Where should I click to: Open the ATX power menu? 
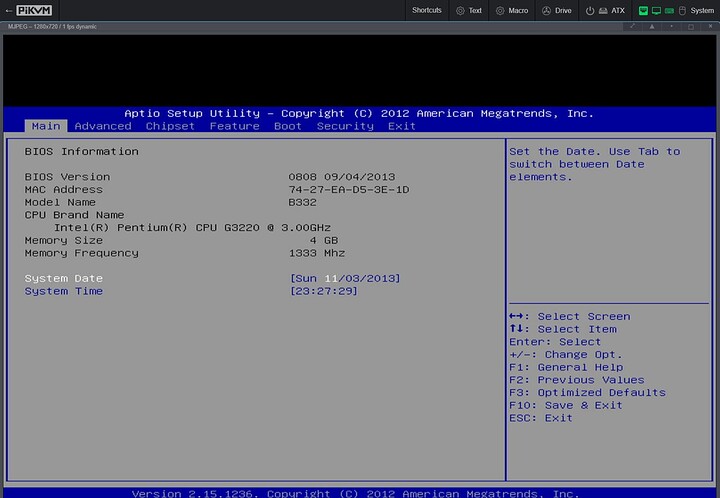coord(606,10)
